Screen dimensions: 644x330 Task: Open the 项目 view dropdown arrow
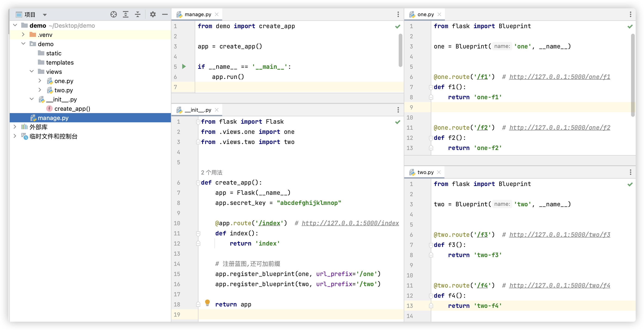(x=45, y=15)
